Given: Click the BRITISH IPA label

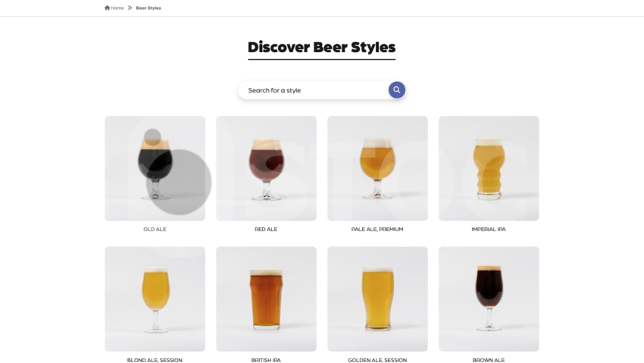Looking at the screenshot, I should point(266,360).
